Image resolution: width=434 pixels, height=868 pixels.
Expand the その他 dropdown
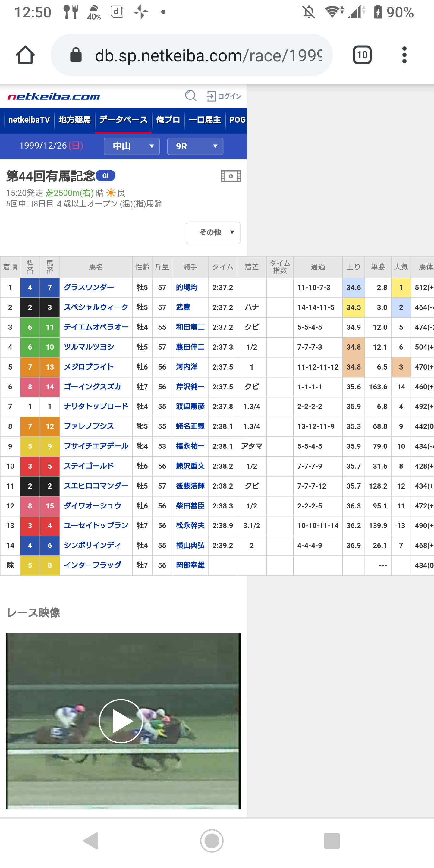[213, 232]
